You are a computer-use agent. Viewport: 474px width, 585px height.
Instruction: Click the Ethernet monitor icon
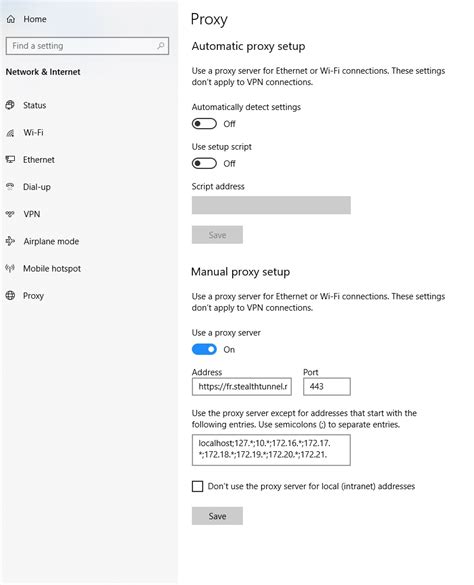click(x=10, y=160)
